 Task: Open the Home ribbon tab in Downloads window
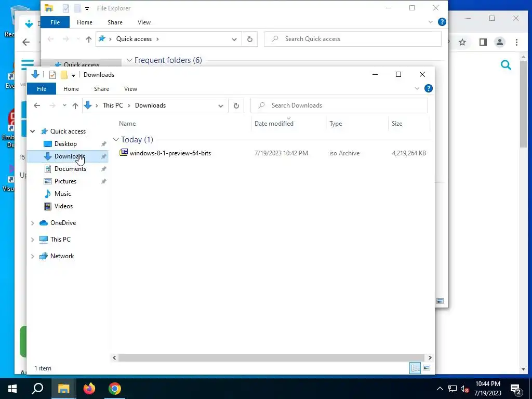[x=71, y=89]
